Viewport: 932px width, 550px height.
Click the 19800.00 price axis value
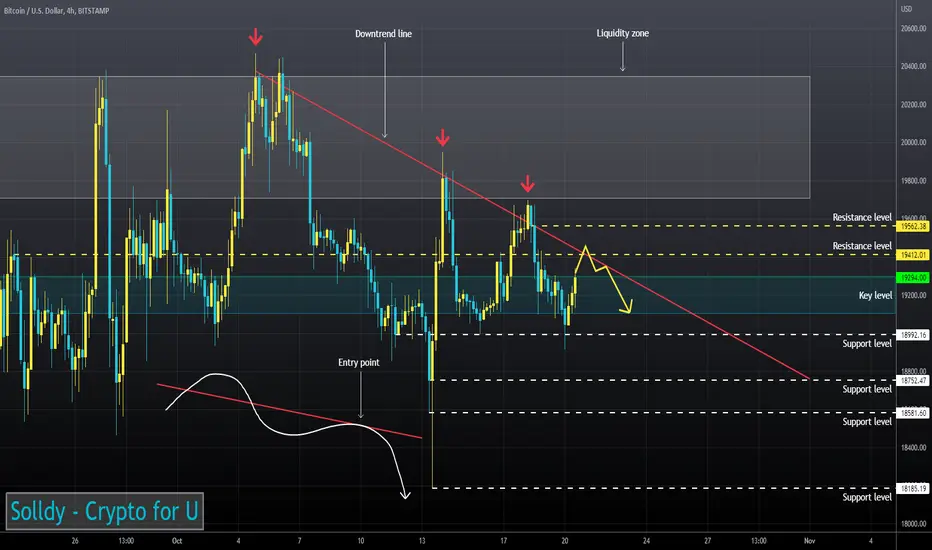click(913, 181)
